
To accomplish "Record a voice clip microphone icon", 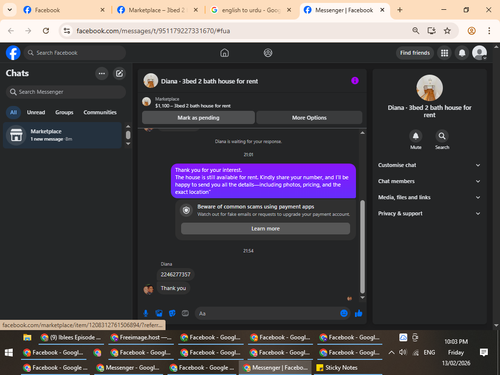I will 146,313.
